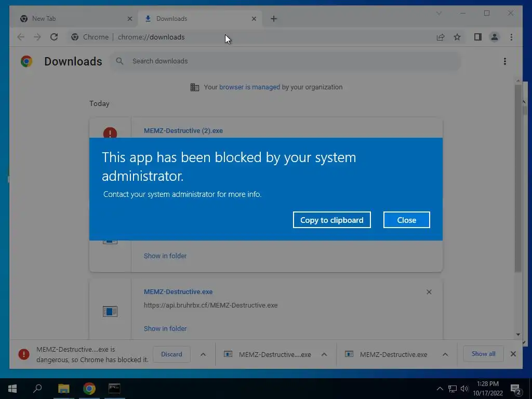Click the downloads page vertical scrollbar
532x399 pixels.
coord(518,178)
